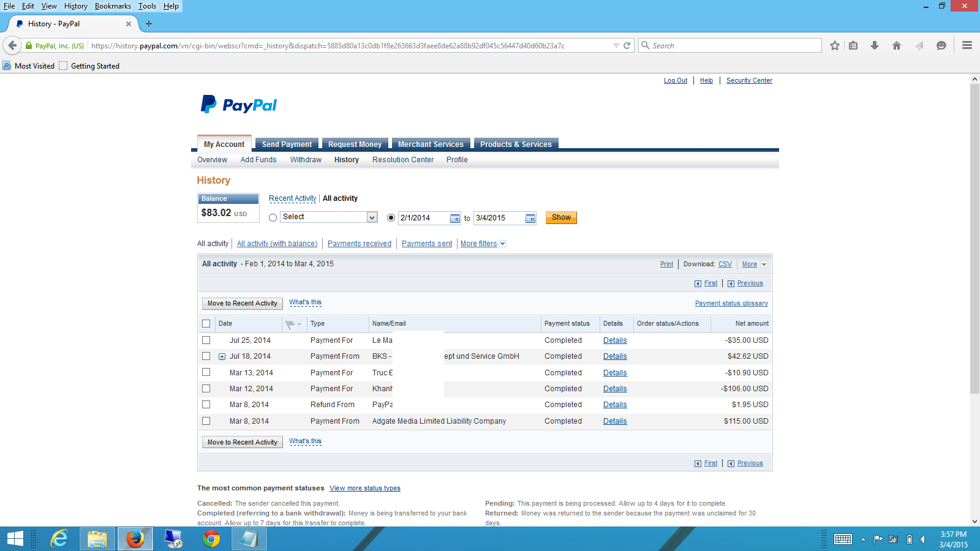
Task: Open a new tab with the plus icon
Action: 149,24
